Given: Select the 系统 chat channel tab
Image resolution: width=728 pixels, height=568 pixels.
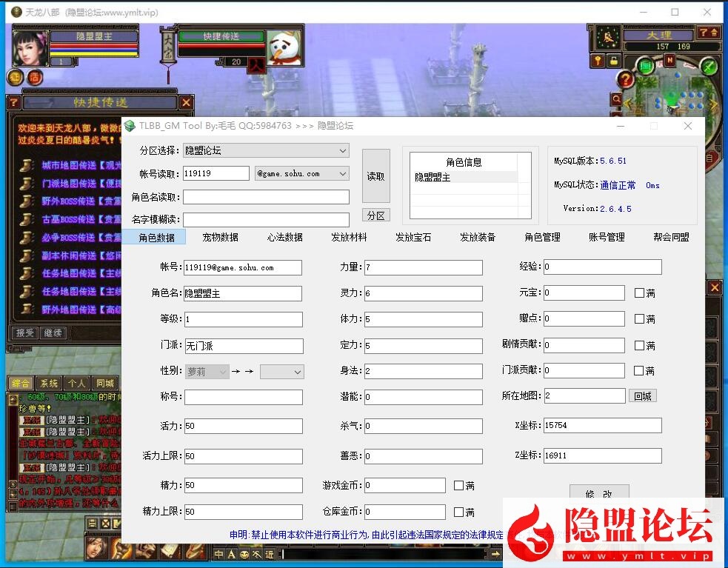Looking at the screenshot, I should [x=49, y=383].
